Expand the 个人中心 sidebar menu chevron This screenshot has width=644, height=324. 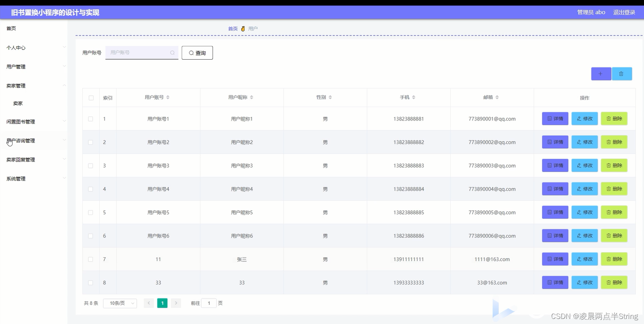tap(64, 47)
